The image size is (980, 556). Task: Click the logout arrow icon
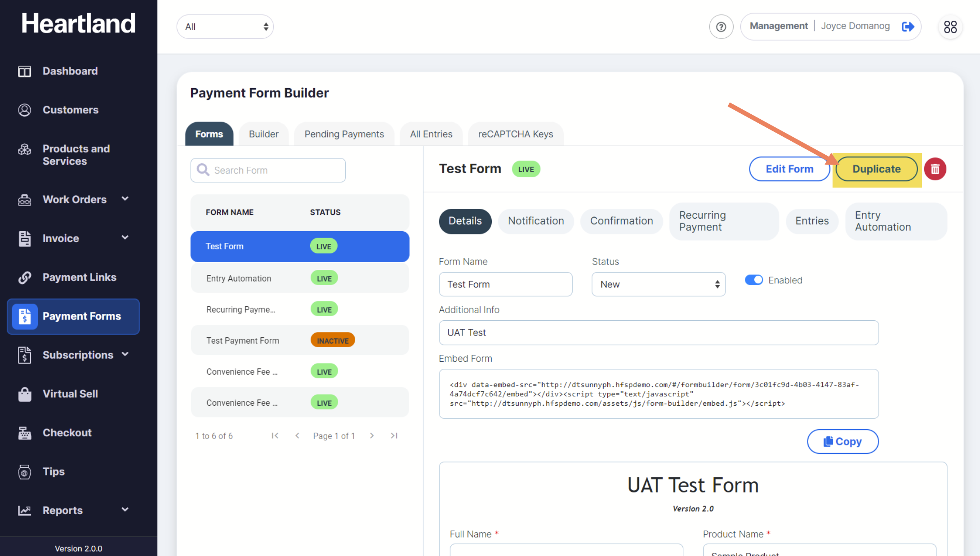[x=908, y=27]
